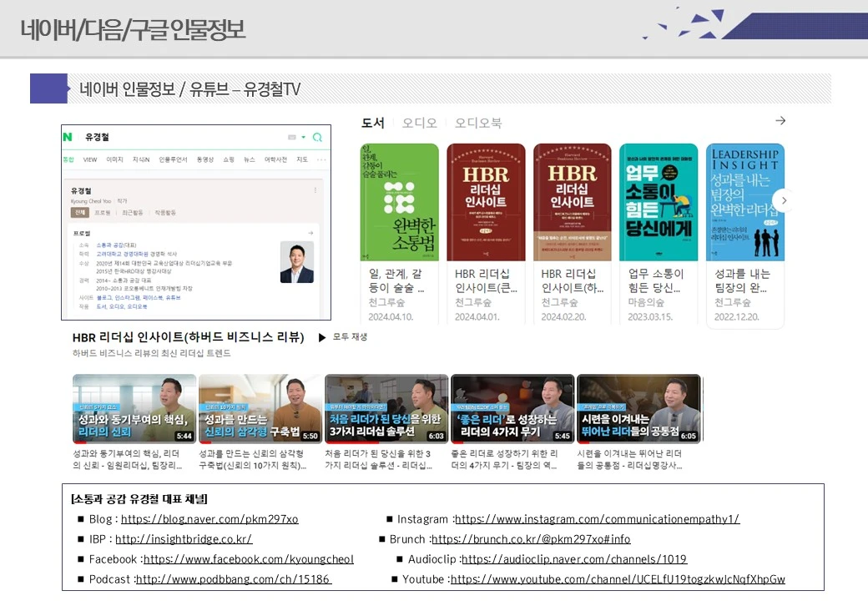Screen dimensions: 868x601
Task: Switch to the 오디오 works tab
Action: [419, 123]
